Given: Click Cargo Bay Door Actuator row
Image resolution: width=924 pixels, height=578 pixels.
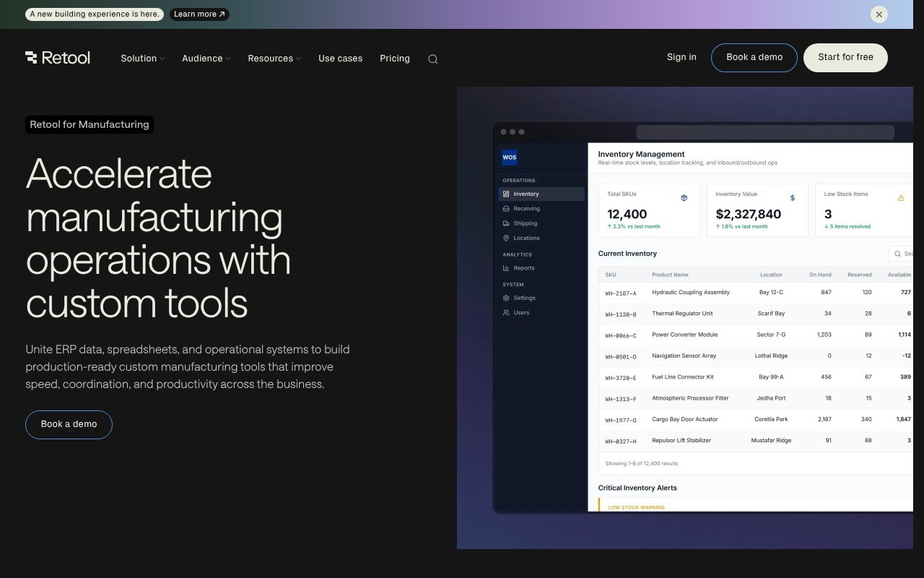Looking at the screenshot, I should (x=756, y=419).
